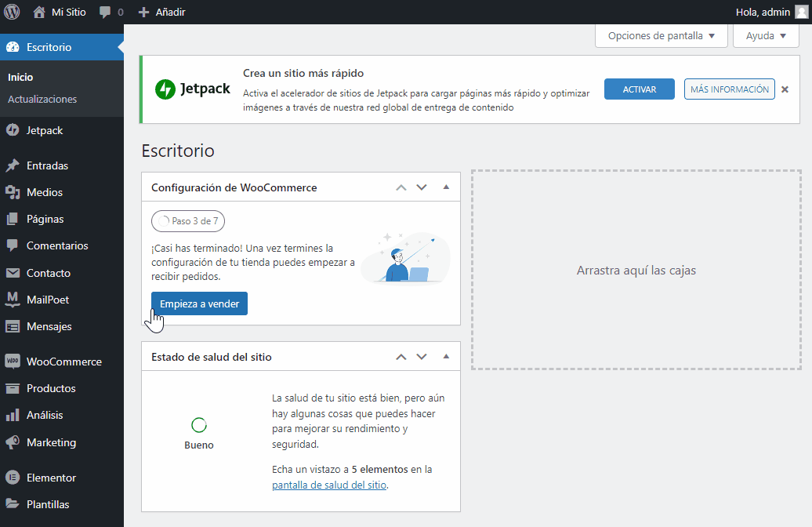Click the Arrastra aquí las cajas drop zone
This screenshot has width=812, height=527.
coord(636,270)
